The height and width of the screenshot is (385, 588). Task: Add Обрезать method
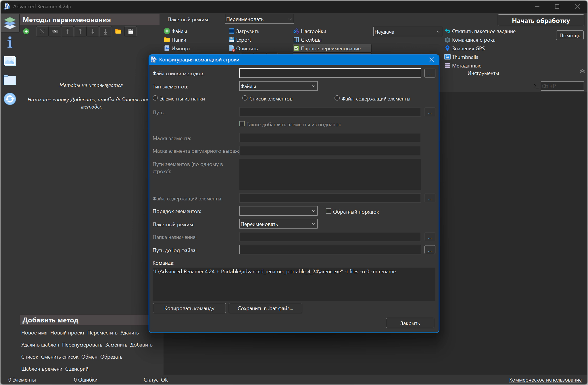coord(111,357)
